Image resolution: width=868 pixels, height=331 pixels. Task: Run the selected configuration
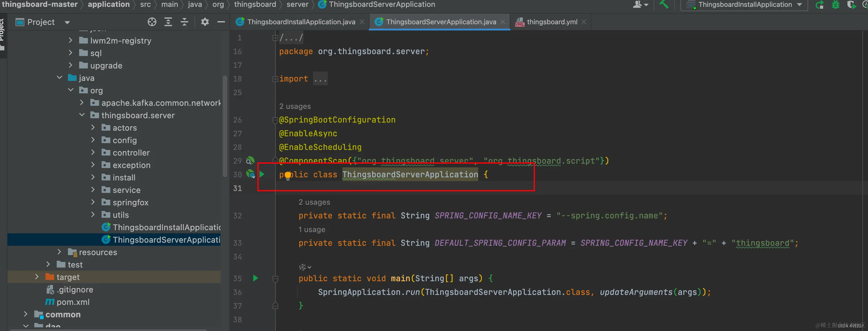(819, 5)
